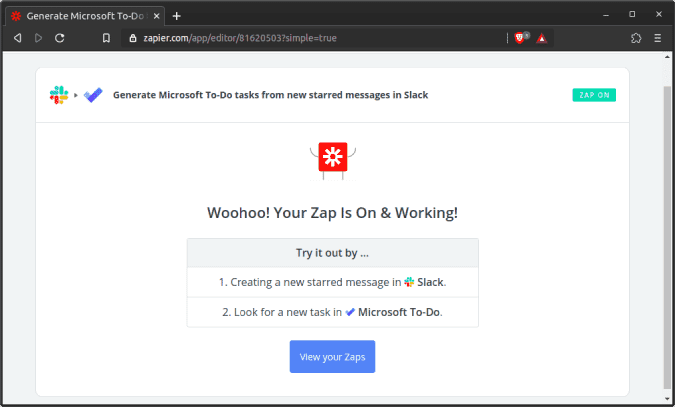View site info via the padlock icon
The height and width of the screenshot is (407, 675).
tap(133, 38)
